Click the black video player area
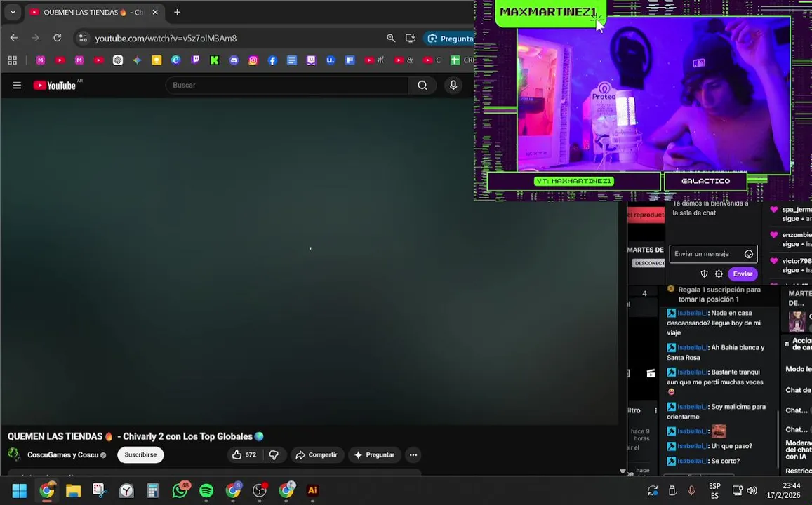 coord(310,262)
